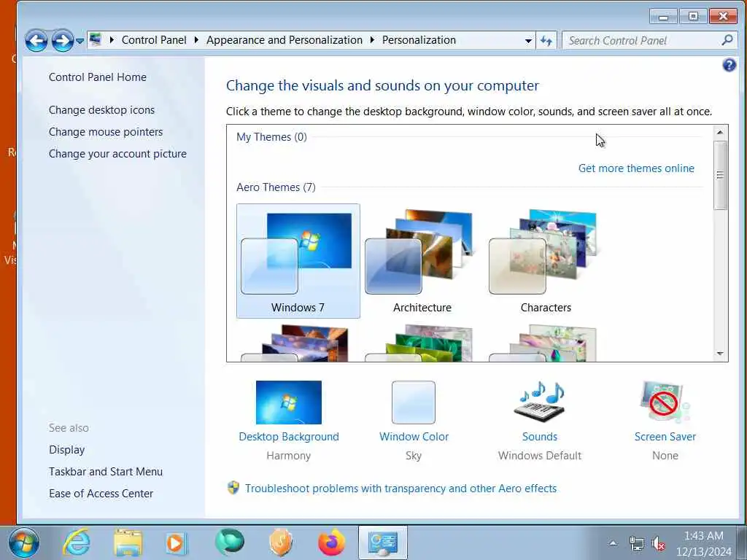Open Troubleshoot problems with transparency link

pos(400,489)
